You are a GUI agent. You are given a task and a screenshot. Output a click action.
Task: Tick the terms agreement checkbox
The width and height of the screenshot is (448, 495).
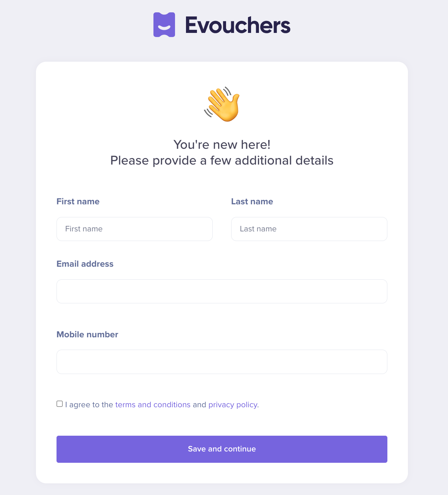pos(60,404)
